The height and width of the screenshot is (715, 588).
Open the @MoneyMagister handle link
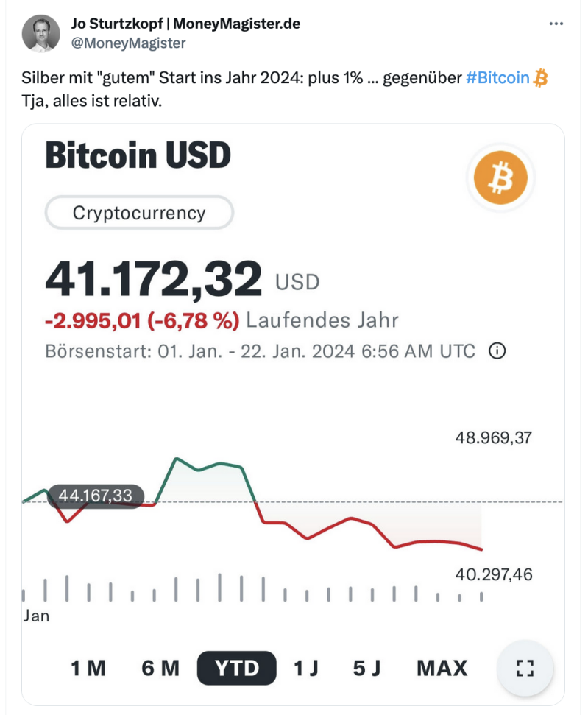pyautogui.click(x=128, y=43)
